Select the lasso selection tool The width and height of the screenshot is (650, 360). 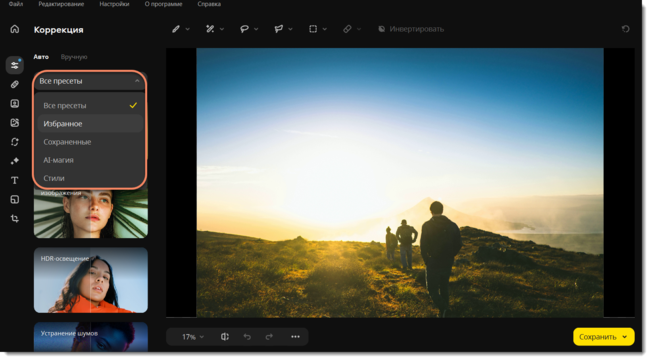245,29
